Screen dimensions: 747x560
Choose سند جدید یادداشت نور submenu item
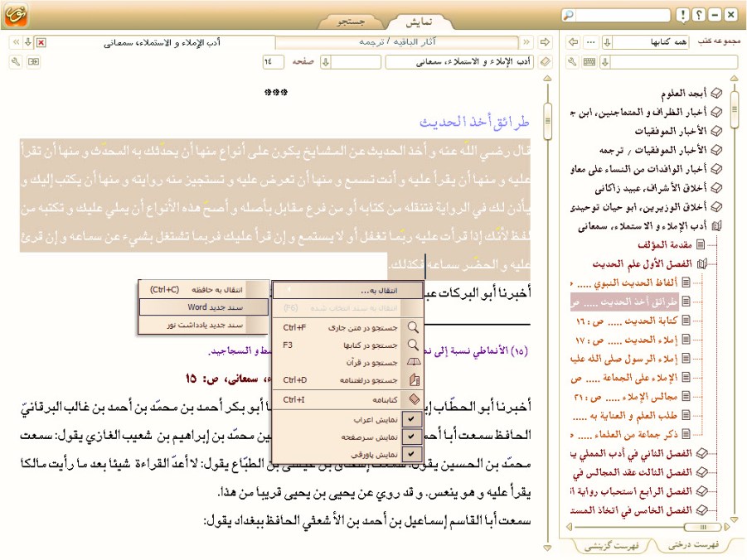(x=203, y=325)
